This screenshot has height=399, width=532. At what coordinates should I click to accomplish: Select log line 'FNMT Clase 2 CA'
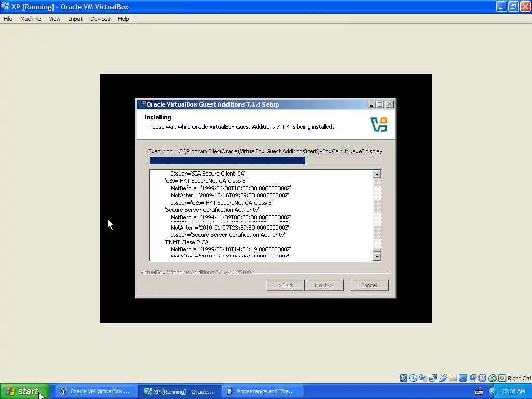click(187, 242)
